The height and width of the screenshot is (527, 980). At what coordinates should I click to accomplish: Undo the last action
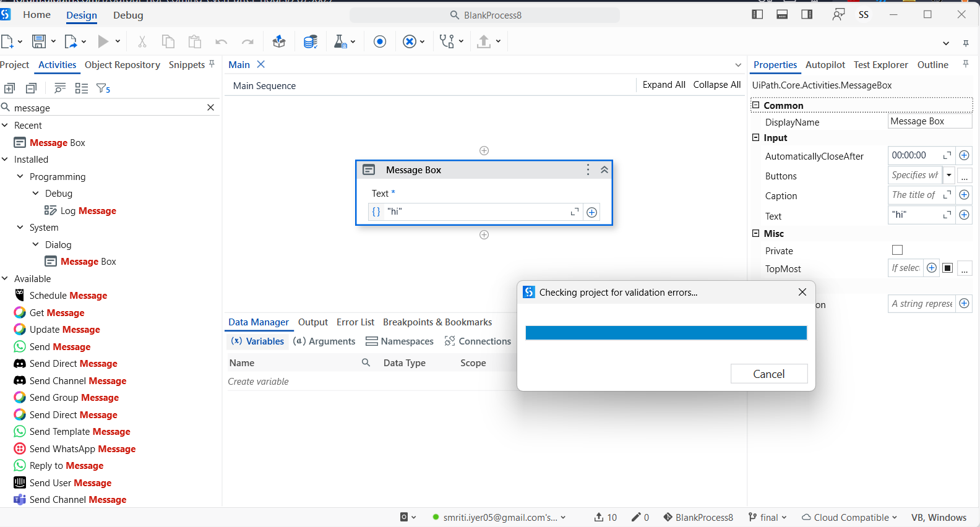coord(221,41)
